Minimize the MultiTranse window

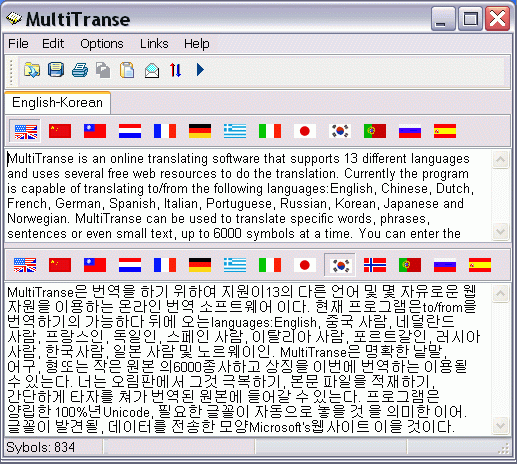(443, 19)
